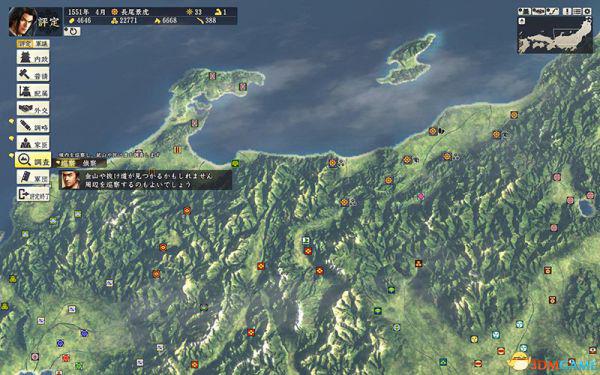Choose the 偵察 scouting sub-option
600x375 pixels.
click(88, 163)
